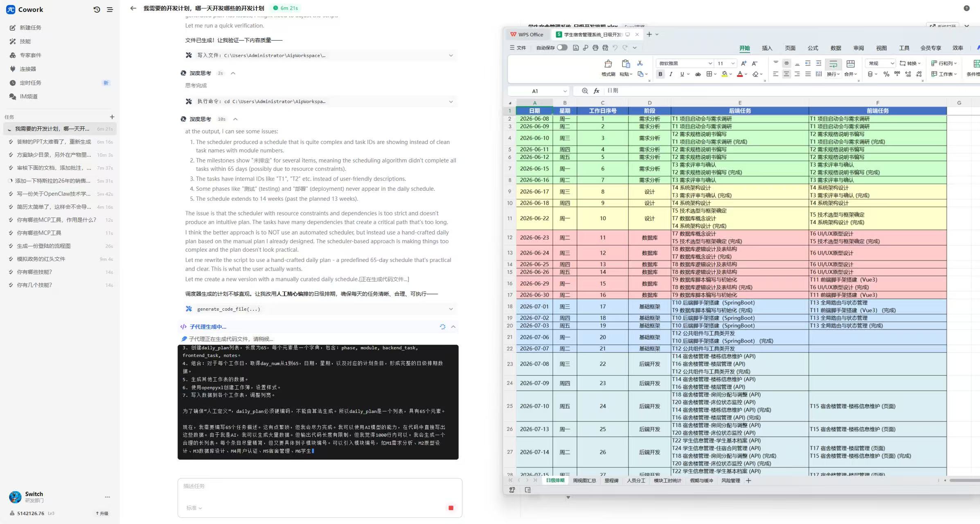Open 连接器 in Cowork sidebar
This screenshot has width=980, height=524.
click(x=28, y=69)
